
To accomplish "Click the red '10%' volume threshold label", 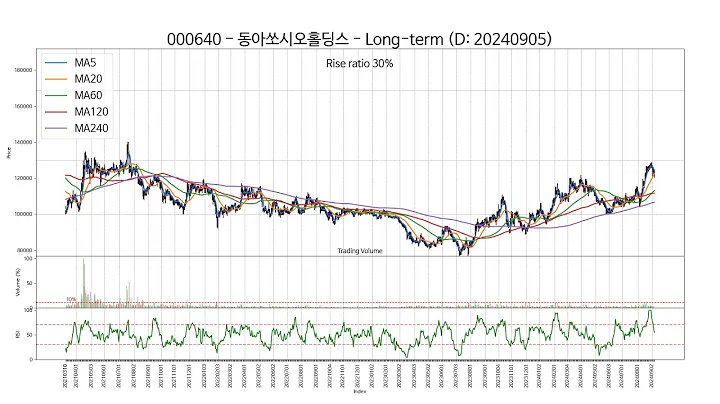I will pyautogui.click(x=71, y=299).
